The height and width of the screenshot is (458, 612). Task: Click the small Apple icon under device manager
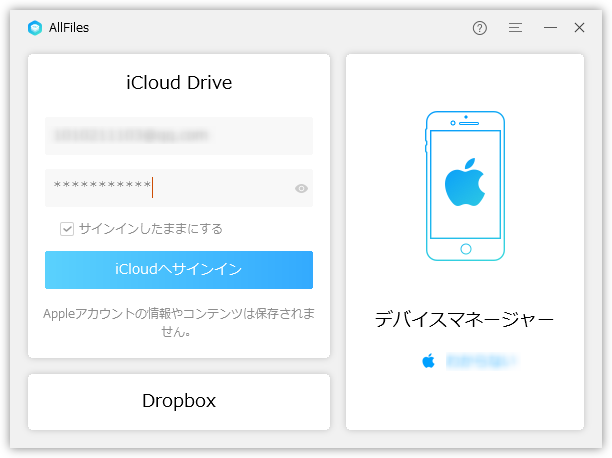pos(429,361)
